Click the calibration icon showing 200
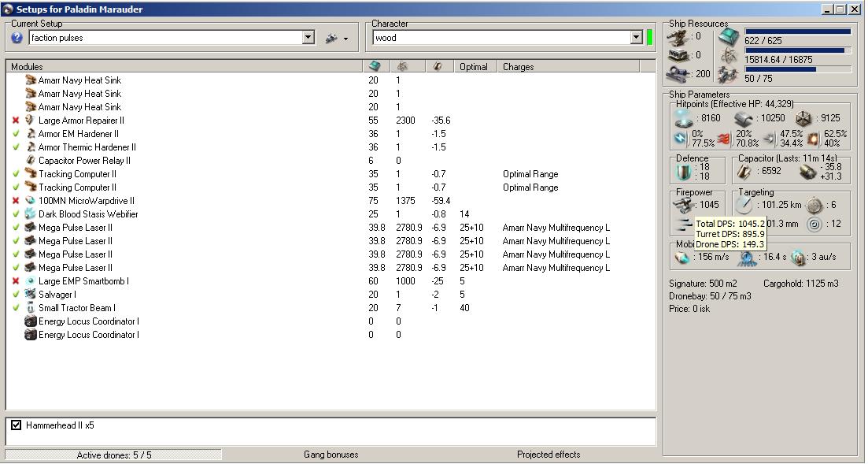The height and width of the screenshot is (464, 868). pyautogui.click(x=678, y=73)
